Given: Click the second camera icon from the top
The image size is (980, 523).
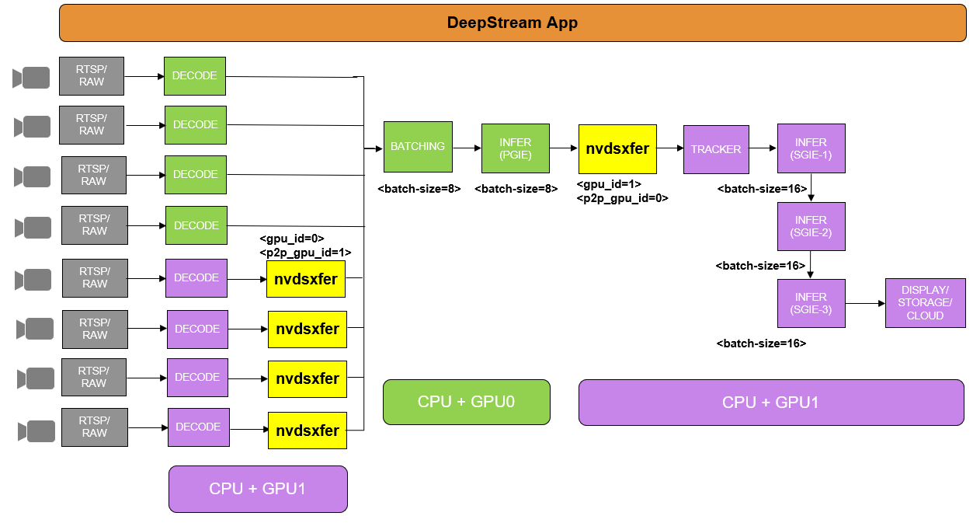Looking at the screenshot, I should [33, 127].
